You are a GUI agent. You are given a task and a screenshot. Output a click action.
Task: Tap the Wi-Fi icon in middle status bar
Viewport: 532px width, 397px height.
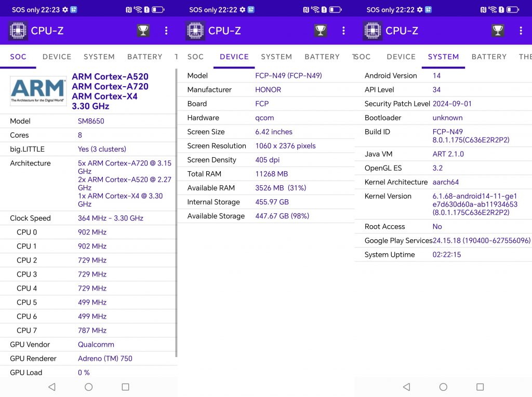[x=315, y=9]
